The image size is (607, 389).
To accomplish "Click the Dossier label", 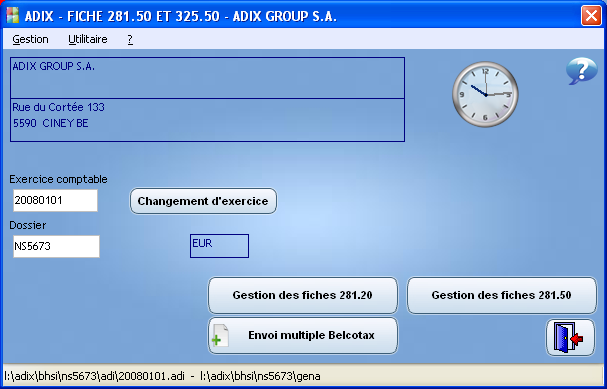I will pos(27,225).
